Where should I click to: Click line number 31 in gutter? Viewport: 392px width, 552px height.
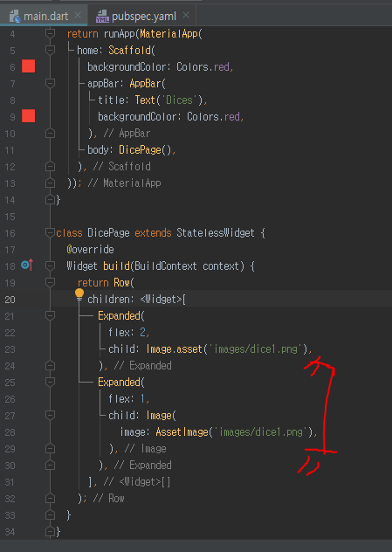click(x=10, y=481)
